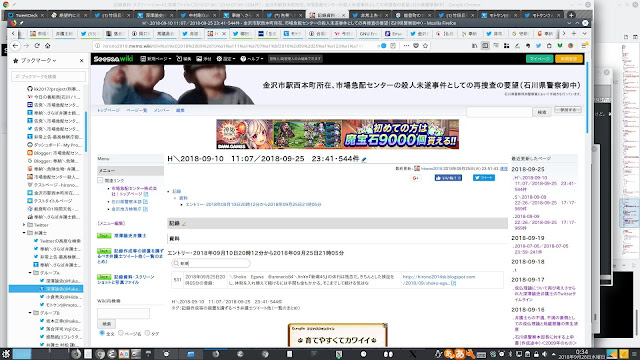Click the green マイページ button
The height and width of the screenshot is (360, 640).
point(540,59)
